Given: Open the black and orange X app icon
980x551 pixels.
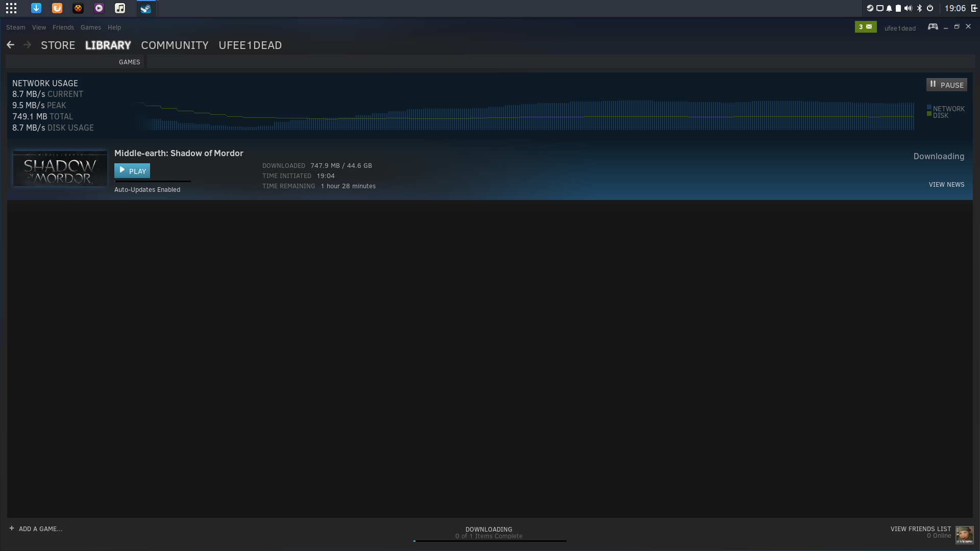Looking at the screenshot, I should pyautogui.click(x=78, y=8).
